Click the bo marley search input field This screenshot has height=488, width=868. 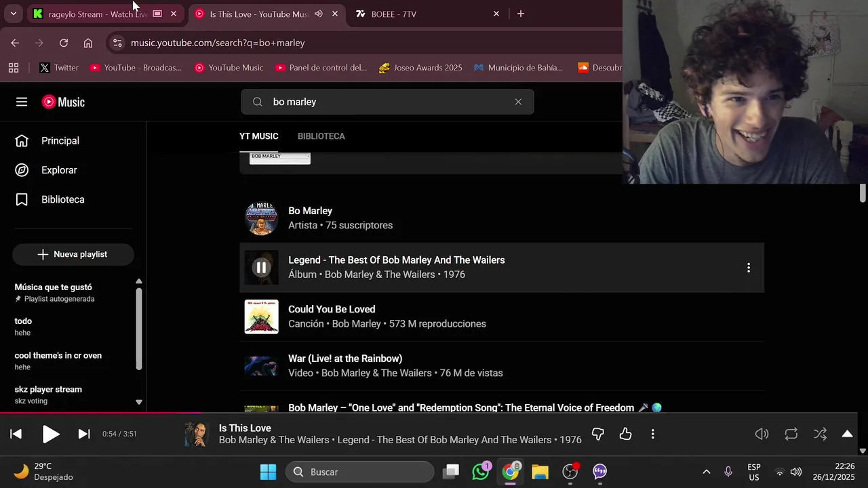(x=387, y=102)
